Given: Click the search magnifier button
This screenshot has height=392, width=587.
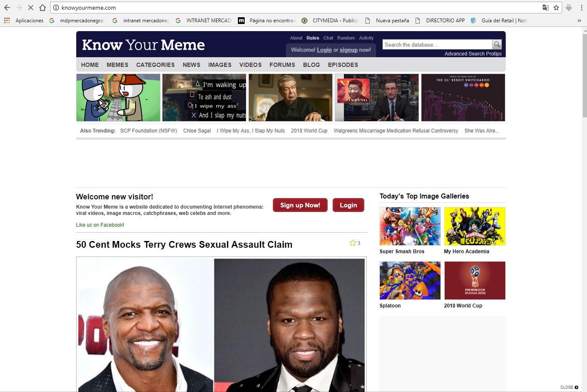Looking at the screenshot, I should (x=497, y=44).
